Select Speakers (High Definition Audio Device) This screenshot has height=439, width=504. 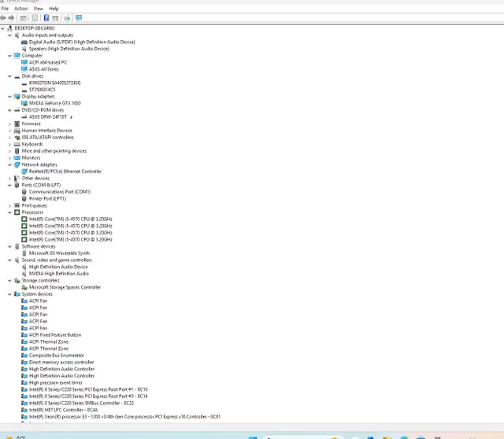pyautogui.click(x=69, y=49)
